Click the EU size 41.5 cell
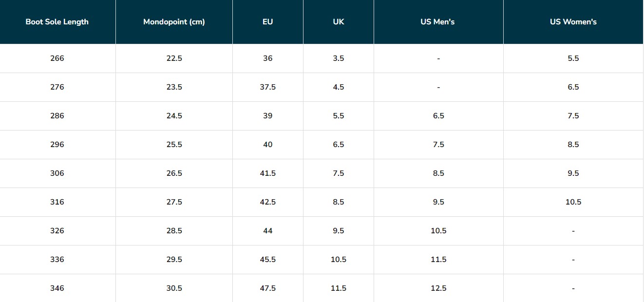This screenshot has width=644, height=302. pos(267,173)
